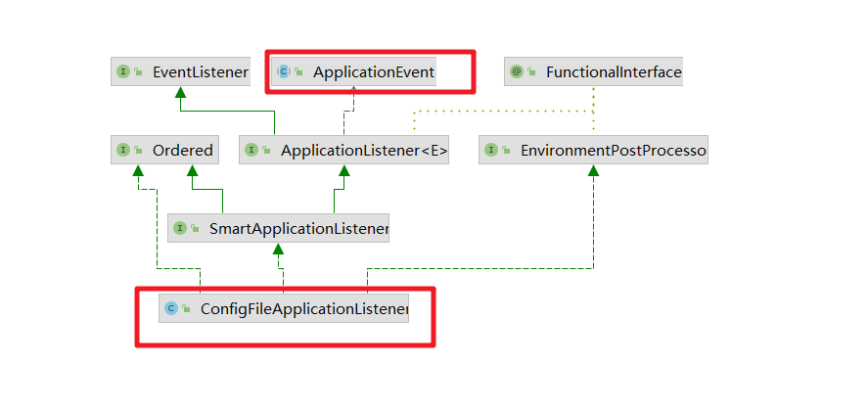Click the ConfigFileApplicationListener class node

point(284,308)
